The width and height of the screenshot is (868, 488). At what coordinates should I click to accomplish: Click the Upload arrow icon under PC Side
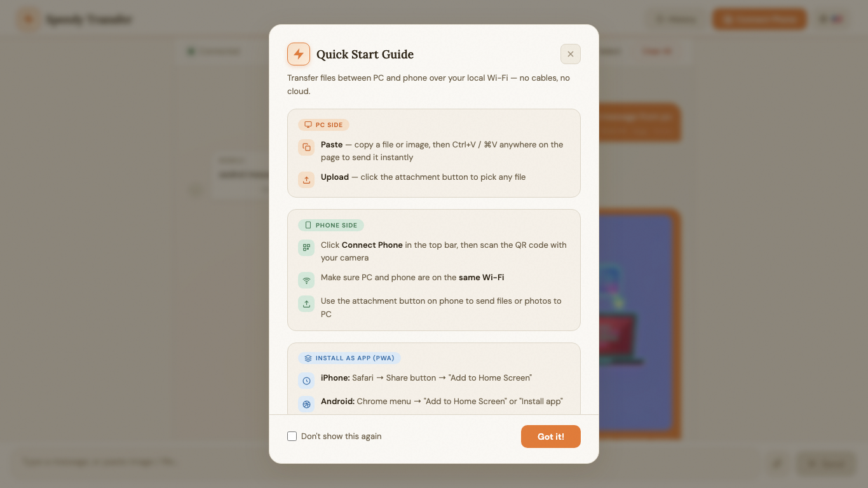(x=306, y=180)
